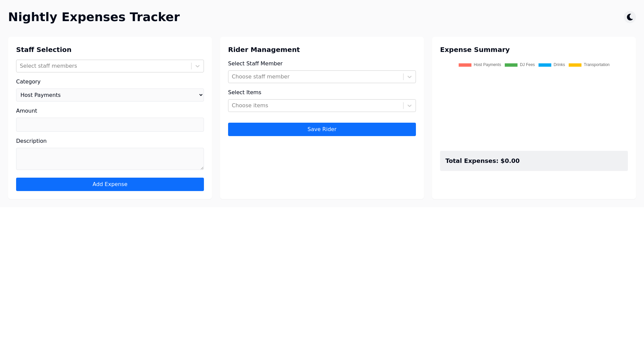
Task: Toggle Transportation yellow legend swatch
Action: pos(575,65)
